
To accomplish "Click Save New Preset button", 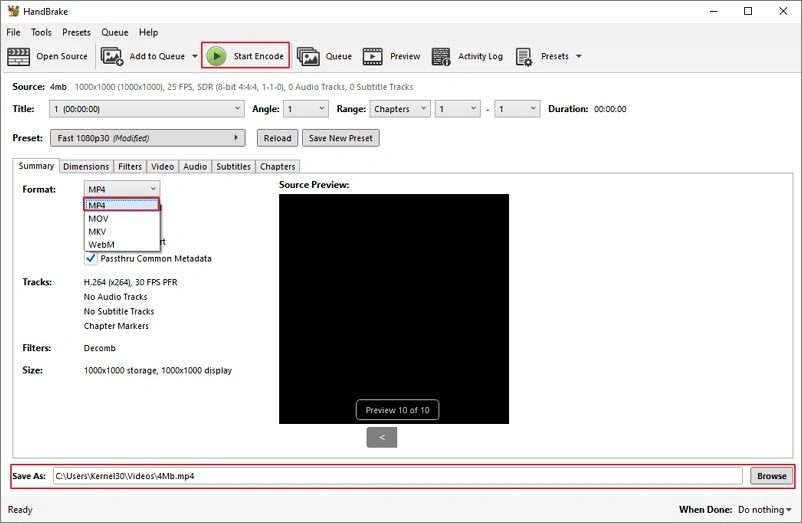I will [x=341, y=138].
